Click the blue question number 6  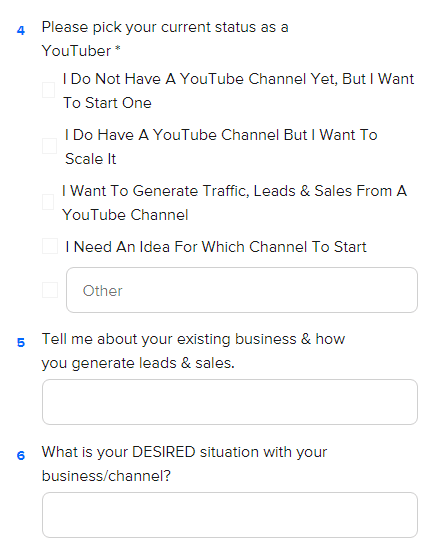click(x=21, y=456)
